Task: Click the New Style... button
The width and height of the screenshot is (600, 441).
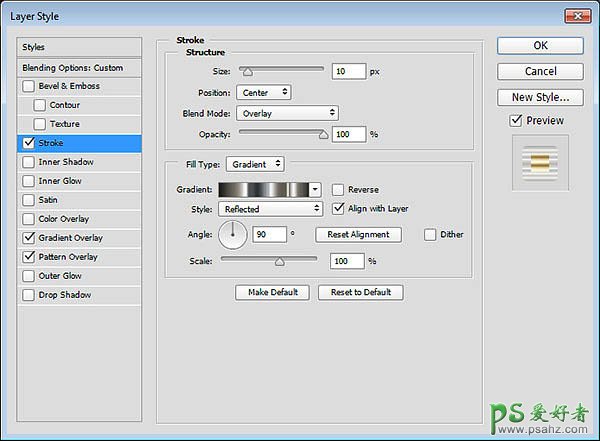Action: (540, 97)
